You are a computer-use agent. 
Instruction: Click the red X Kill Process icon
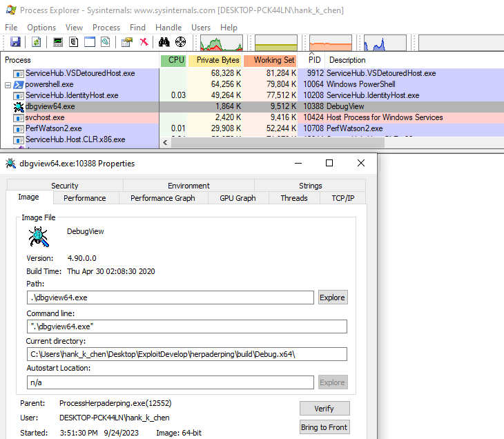coord(144,42)
